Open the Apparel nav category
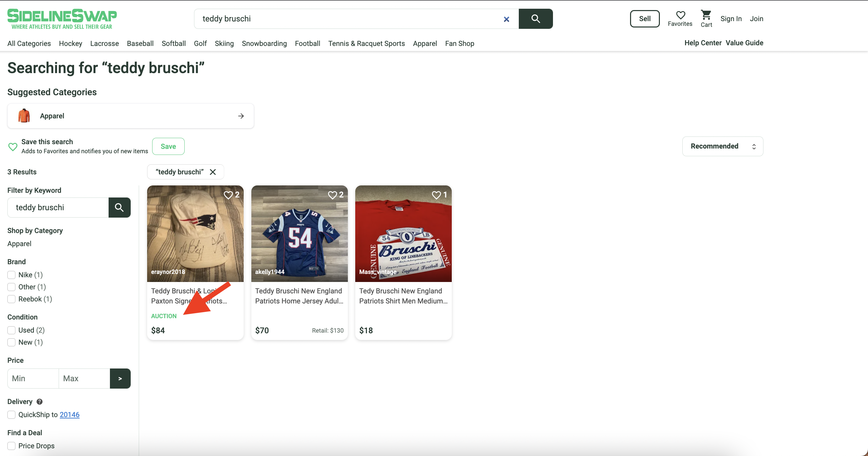This screenshot has height=456, width=868. (x=425, y=44)
